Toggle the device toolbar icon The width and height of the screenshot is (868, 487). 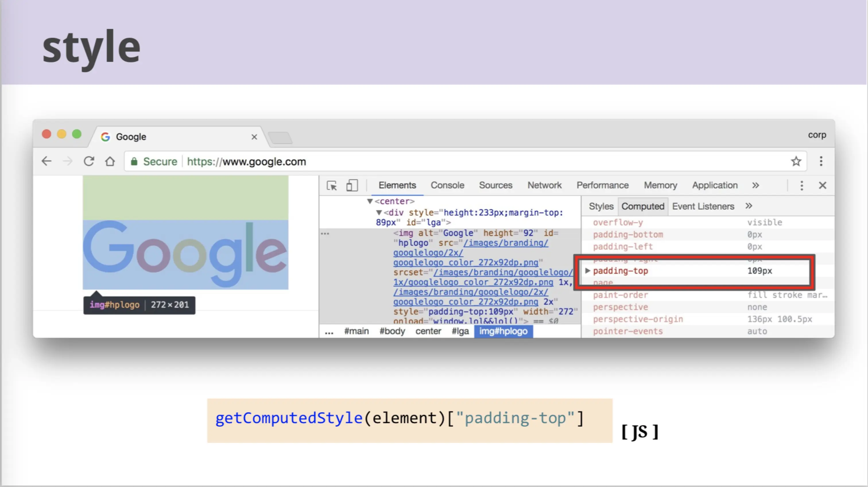click(352, 185)
